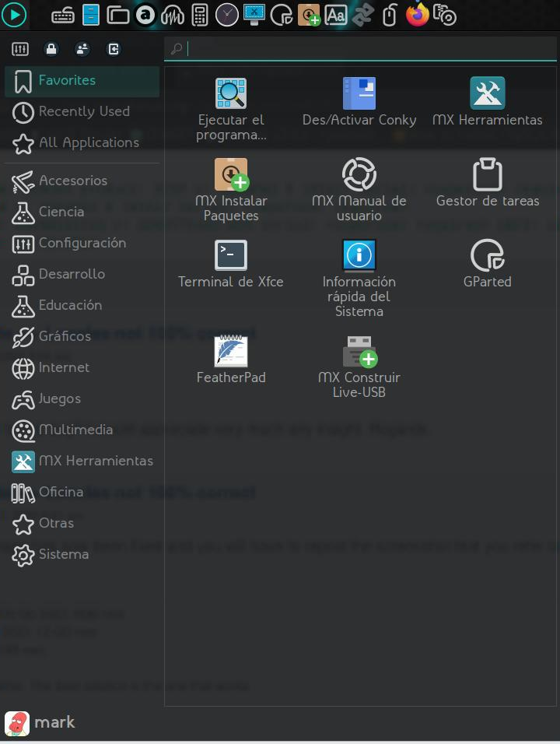Open MX Manual de usuario
The width and height of the screenshot is (560, 744).
359,190
